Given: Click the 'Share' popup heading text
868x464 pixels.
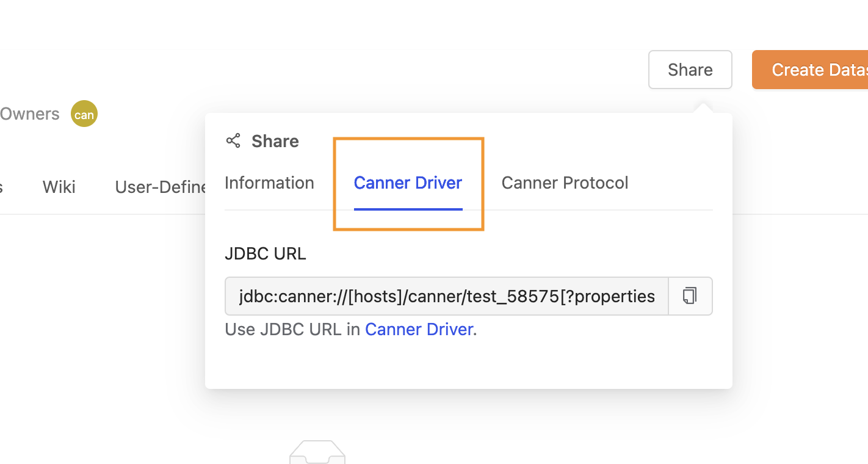Looking at the screenshot, I should click(275, 141).
